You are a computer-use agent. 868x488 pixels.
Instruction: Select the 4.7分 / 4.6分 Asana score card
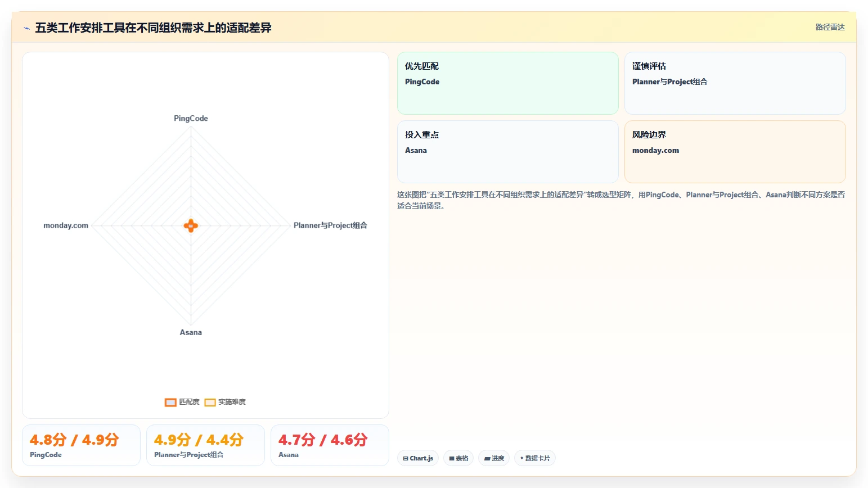[330, 445]
